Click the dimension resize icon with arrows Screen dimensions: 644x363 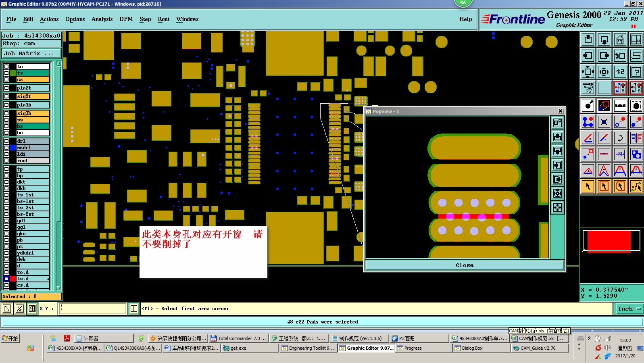[620, 154]
